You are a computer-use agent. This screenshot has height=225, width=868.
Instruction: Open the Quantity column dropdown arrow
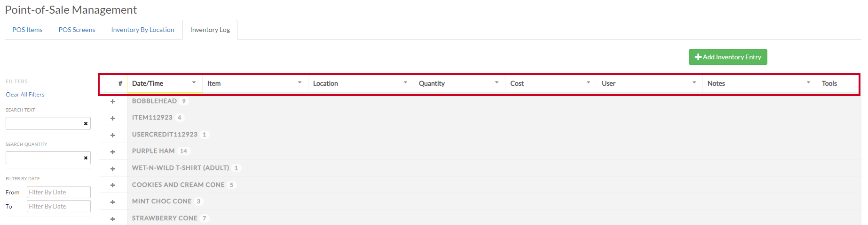pos(497,83)
